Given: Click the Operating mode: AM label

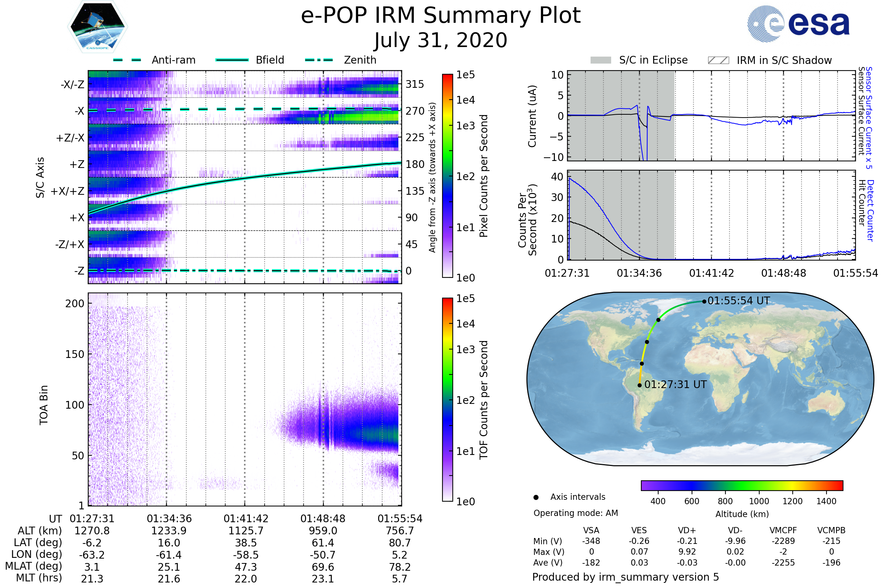Looking at the screenshot, I should point(576,513).
